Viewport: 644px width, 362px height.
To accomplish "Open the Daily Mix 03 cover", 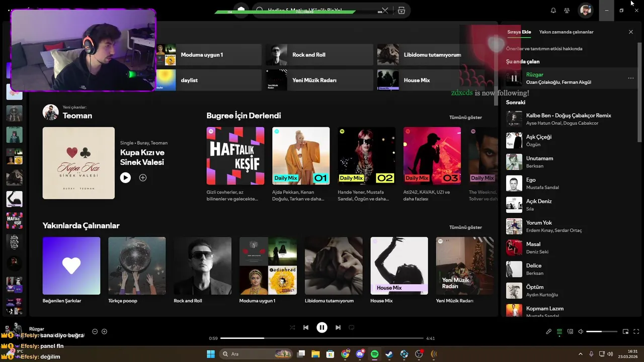I will click(x=432, y=156).
